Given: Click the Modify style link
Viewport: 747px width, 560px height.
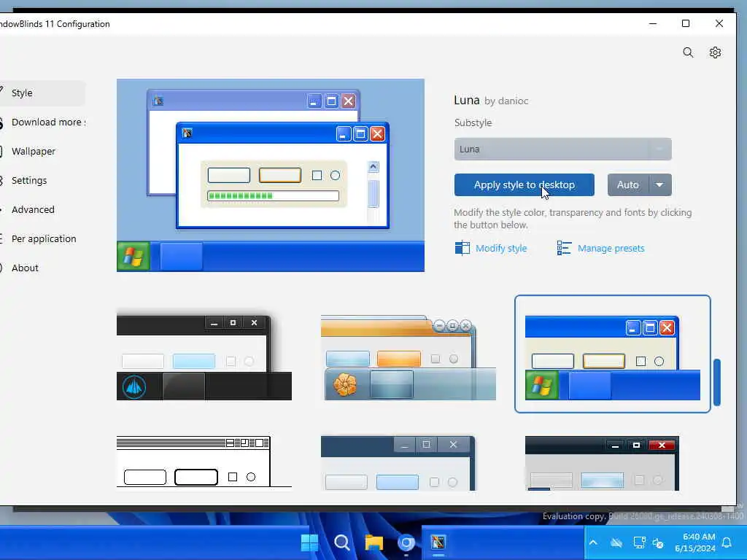Looking at the screenshot, I should click(501, 248).
